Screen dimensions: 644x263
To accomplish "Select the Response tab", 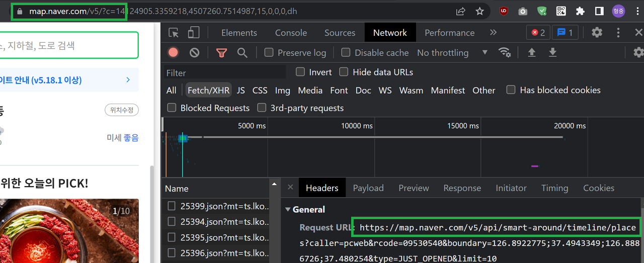I will [462, 188].
